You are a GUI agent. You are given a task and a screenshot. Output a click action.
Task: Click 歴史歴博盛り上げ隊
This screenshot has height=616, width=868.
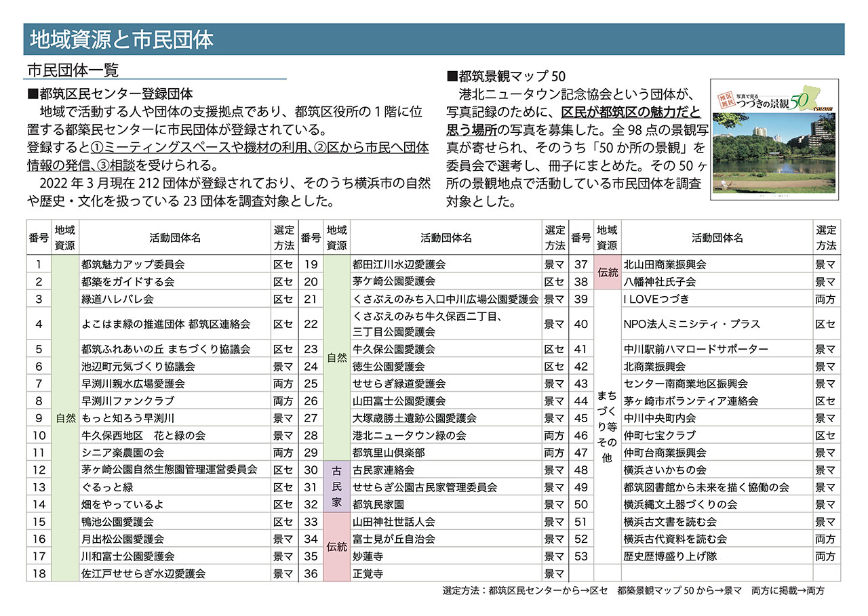(670, 556)
